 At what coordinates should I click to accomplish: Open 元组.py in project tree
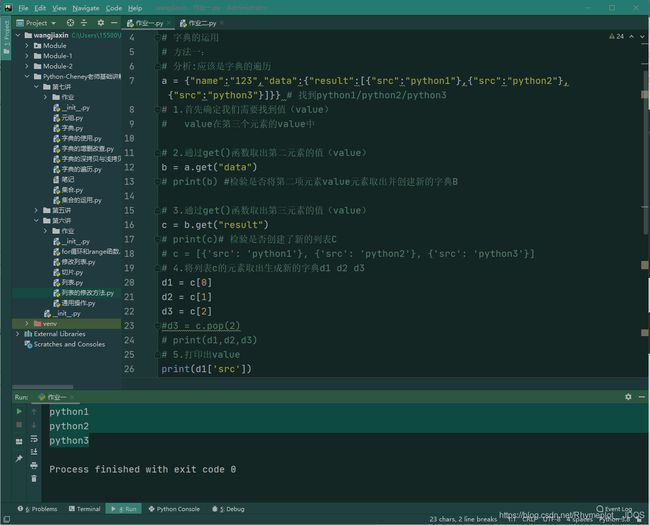68,118
